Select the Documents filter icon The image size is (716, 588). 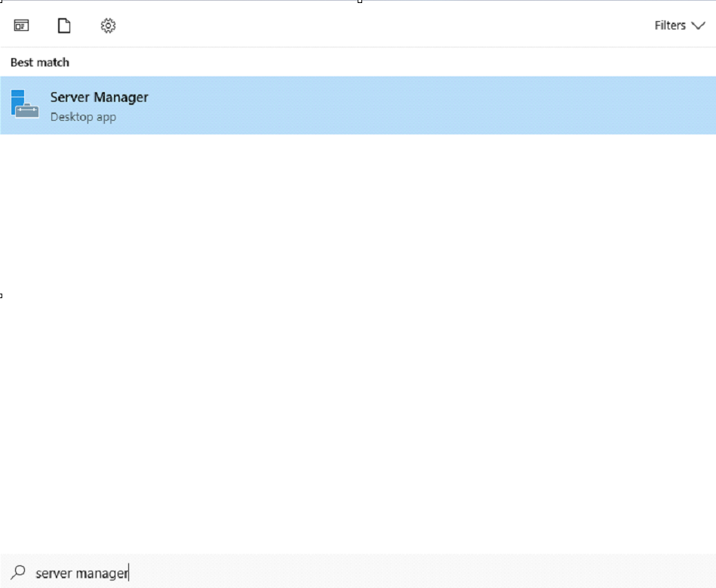pos(64,26)
